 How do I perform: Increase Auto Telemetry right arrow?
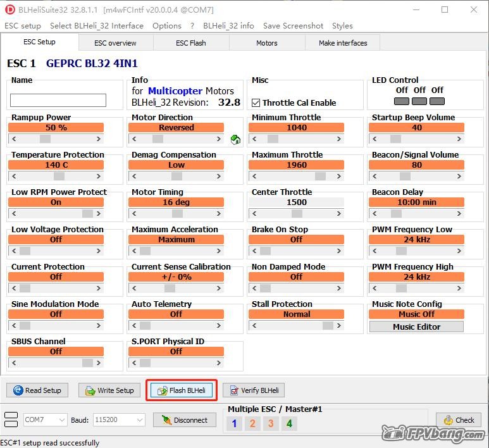click(x=219, y=326)
